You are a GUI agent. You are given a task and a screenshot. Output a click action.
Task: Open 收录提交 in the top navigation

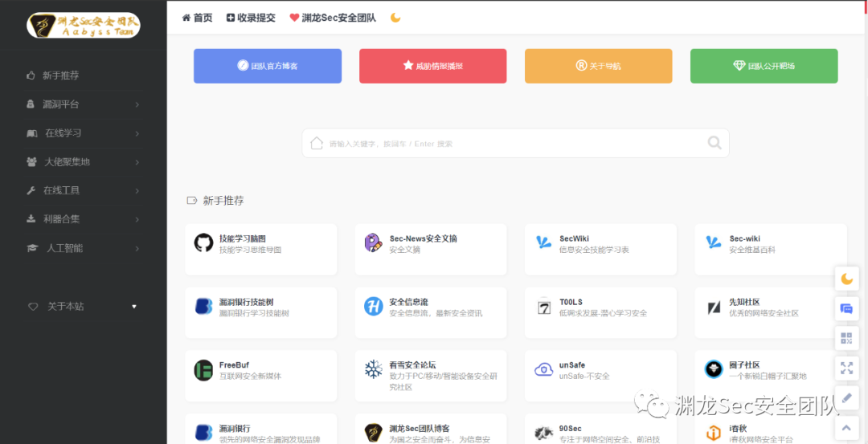[251, 18]
